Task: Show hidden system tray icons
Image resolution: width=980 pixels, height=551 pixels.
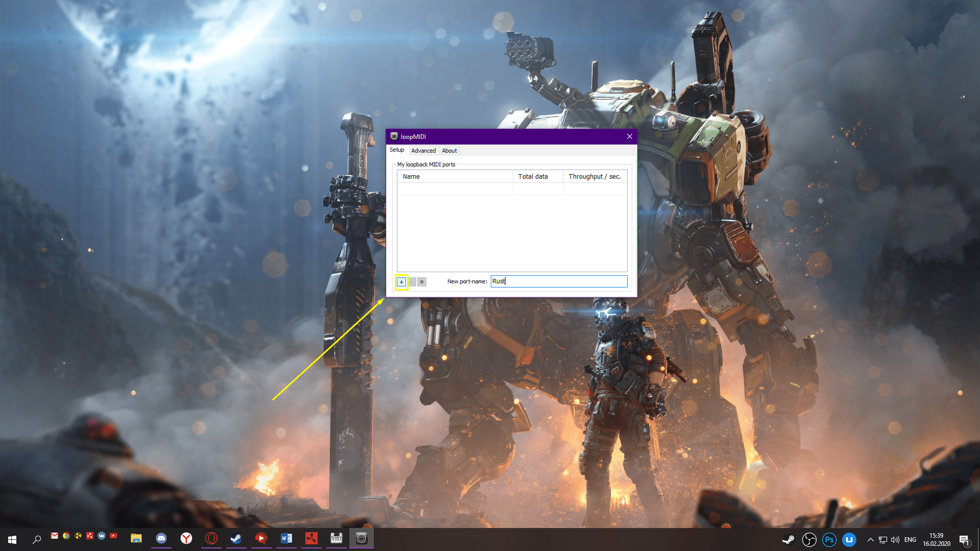Action: pyautogui.click(x=870, y=539)
